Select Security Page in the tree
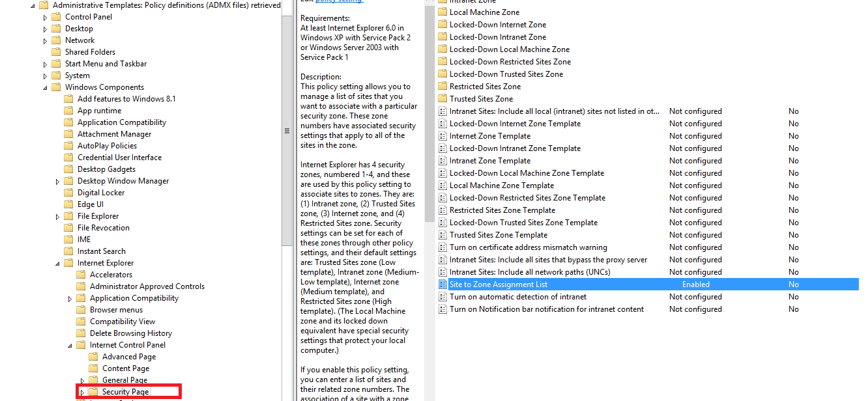The image size is (868, 401). point(126,392)
